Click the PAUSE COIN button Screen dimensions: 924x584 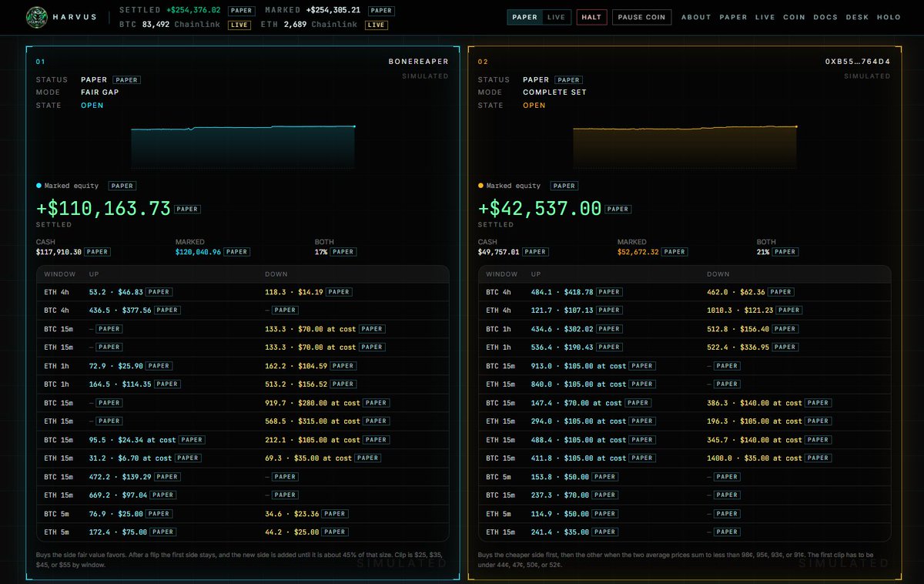[641, 17]
